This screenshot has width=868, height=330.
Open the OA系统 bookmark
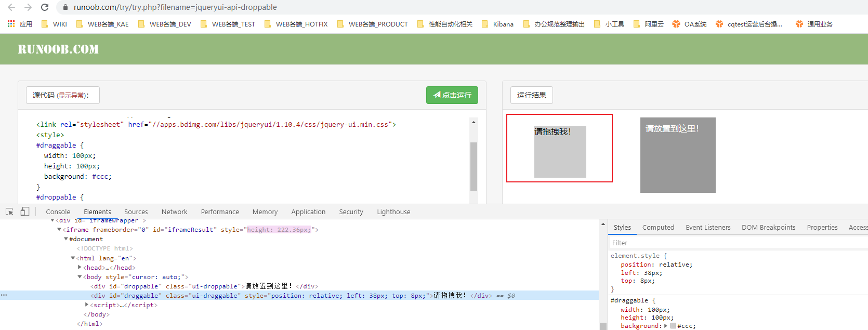(x=689, y=24)
